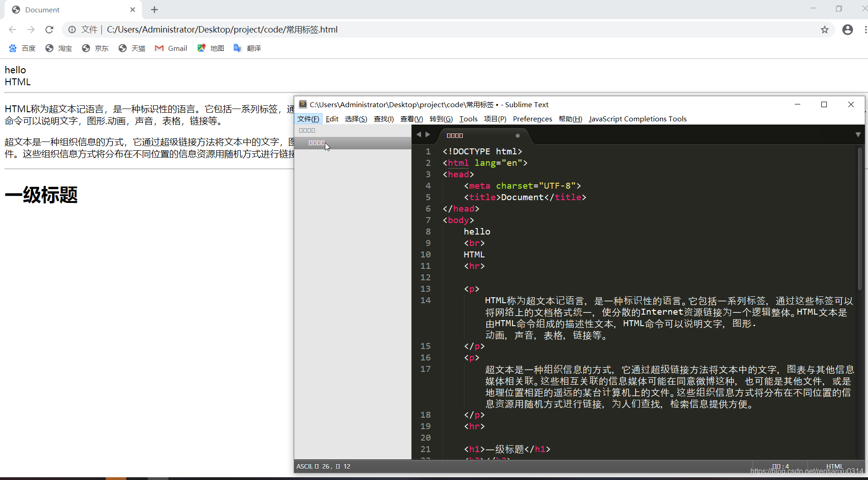This screenshot has height=480, width=868.
Task: Click the Chrome forward arrow
Action: (31, 29)
